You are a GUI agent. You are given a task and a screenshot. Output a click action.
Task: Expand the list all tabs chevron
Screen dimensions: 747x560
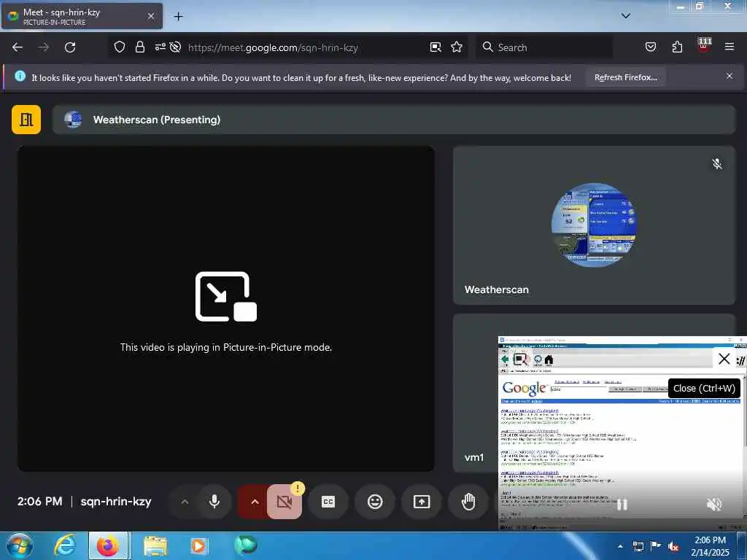626,16
